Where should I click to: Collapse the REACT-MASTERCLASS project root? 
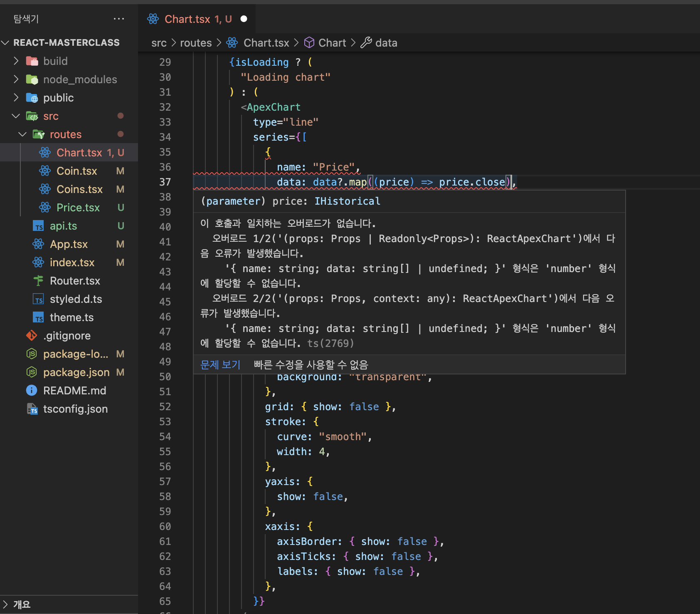point(5,43)
